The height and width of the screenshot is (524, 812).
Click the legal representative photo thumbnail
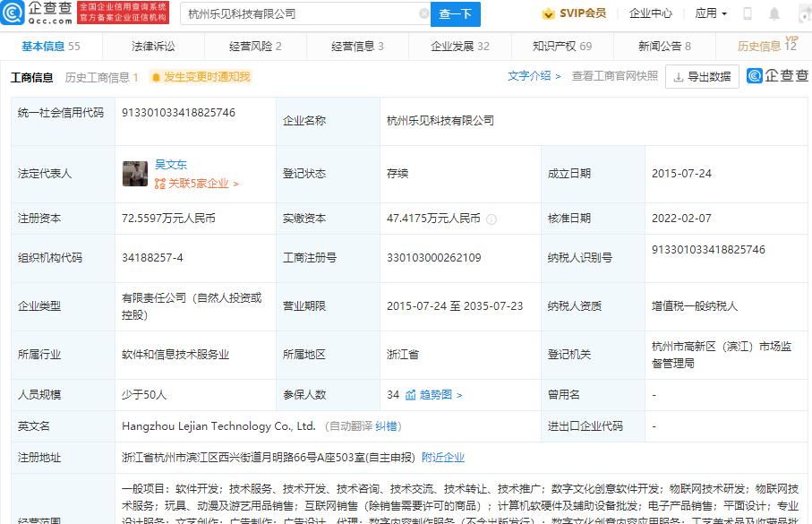[135, 174]
